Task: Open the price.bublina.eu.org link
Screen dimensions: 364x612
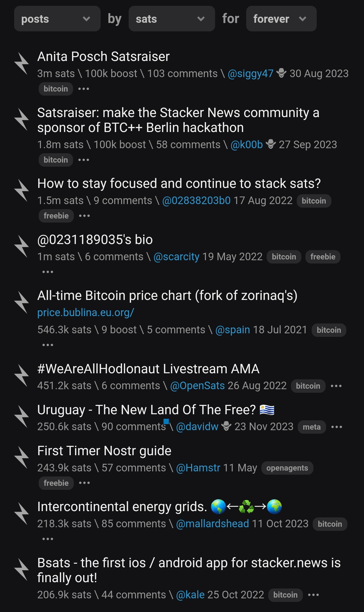Action: click(86, 313)
